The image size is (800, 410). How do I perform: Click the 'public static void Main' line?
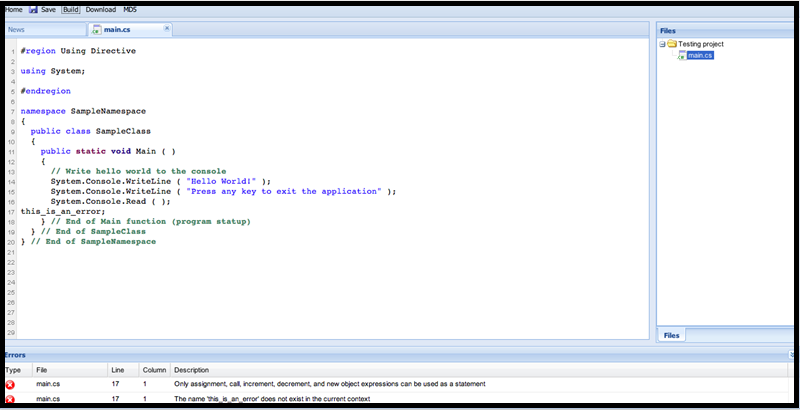[108, 151]
